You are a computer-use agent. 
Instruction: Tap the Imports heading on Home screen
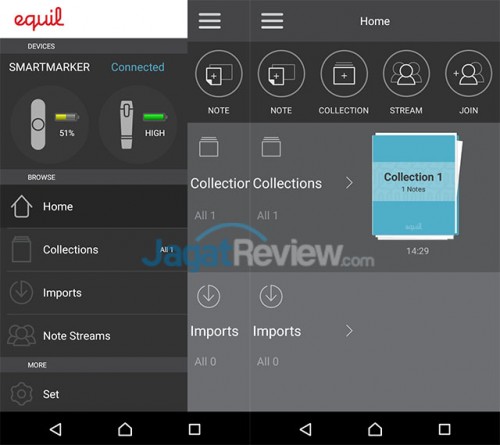click(277, 331)
